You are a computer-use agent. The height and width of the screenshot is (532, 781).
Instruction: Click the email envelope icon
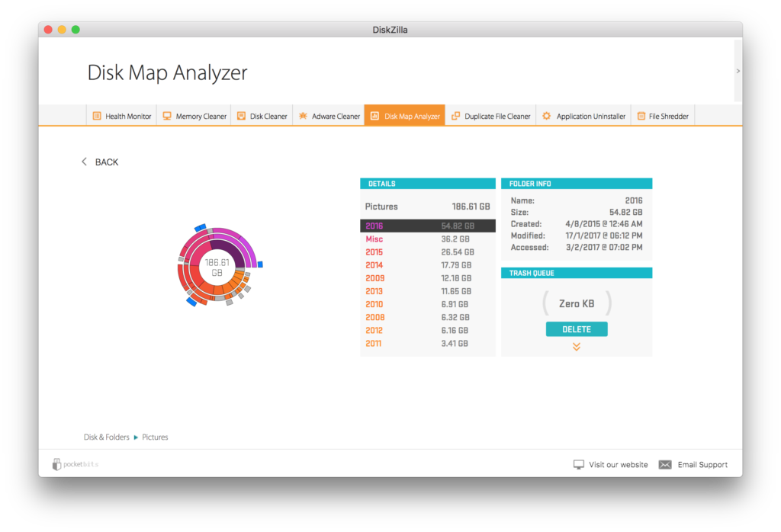point(665,464)
